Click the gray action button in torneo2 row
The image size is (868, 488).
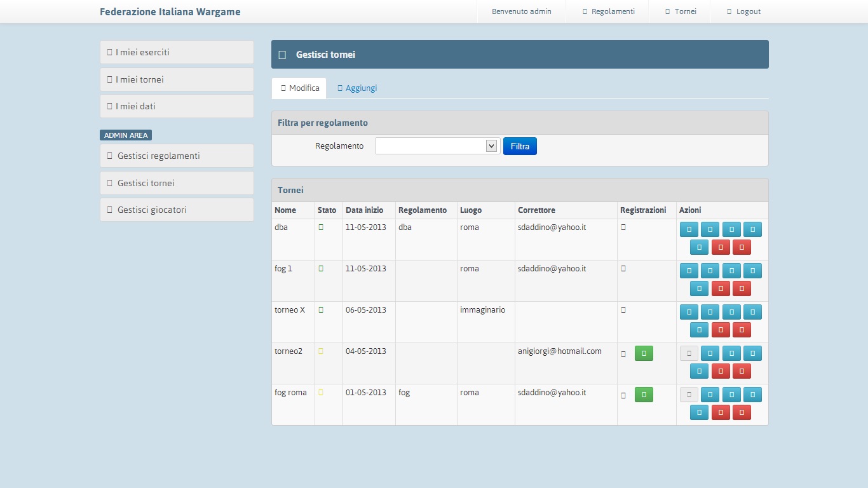pyautogui.click(x=689, y=353)
